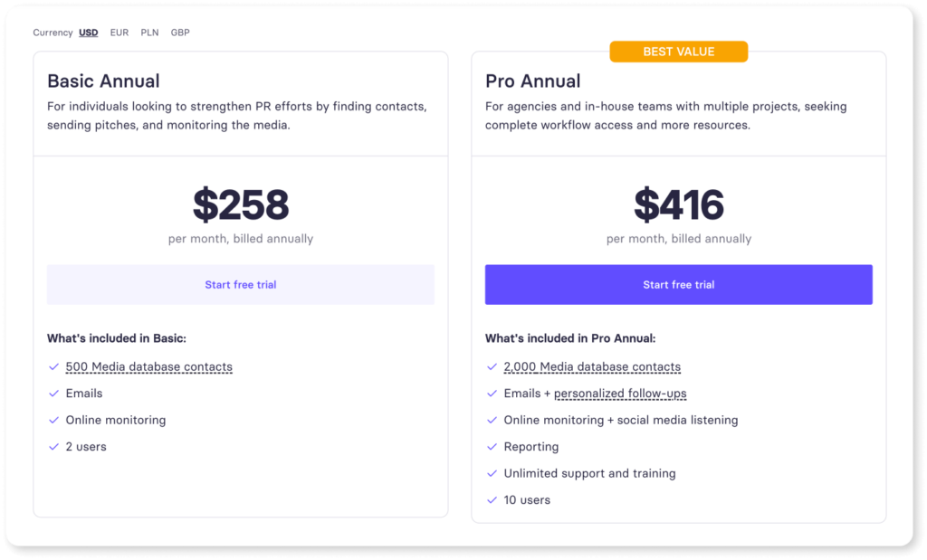
Task: Click checkmark icon next to Emails in Basic
Action: tap(53, 394)
